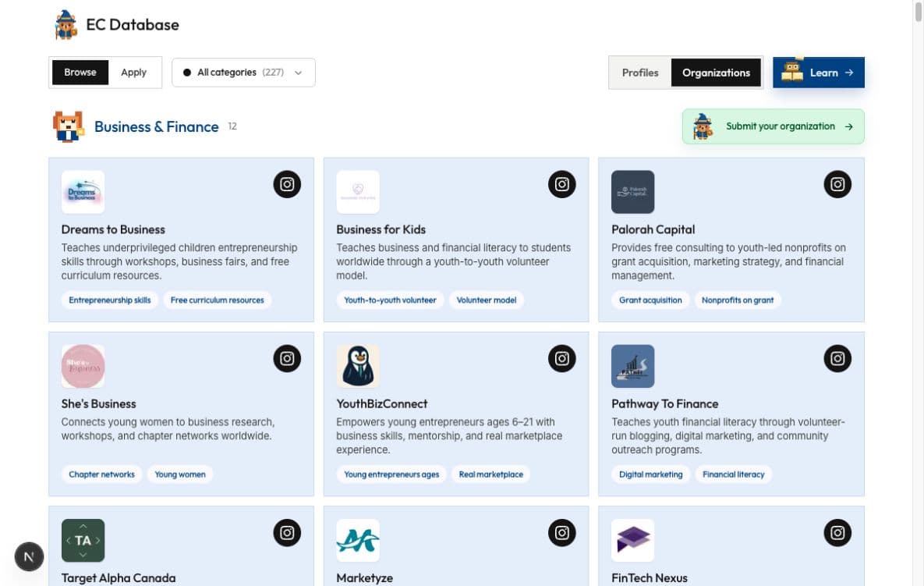The image size is (924, 586).
Task: Open Palorah Capital Instagram link
Action: pos(837,184)
